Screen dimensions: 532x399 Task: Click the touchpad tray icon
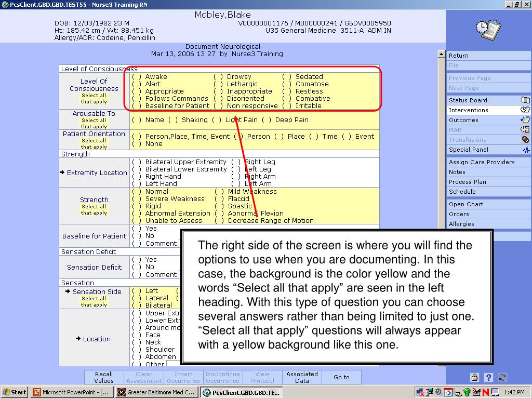(495, 393)
